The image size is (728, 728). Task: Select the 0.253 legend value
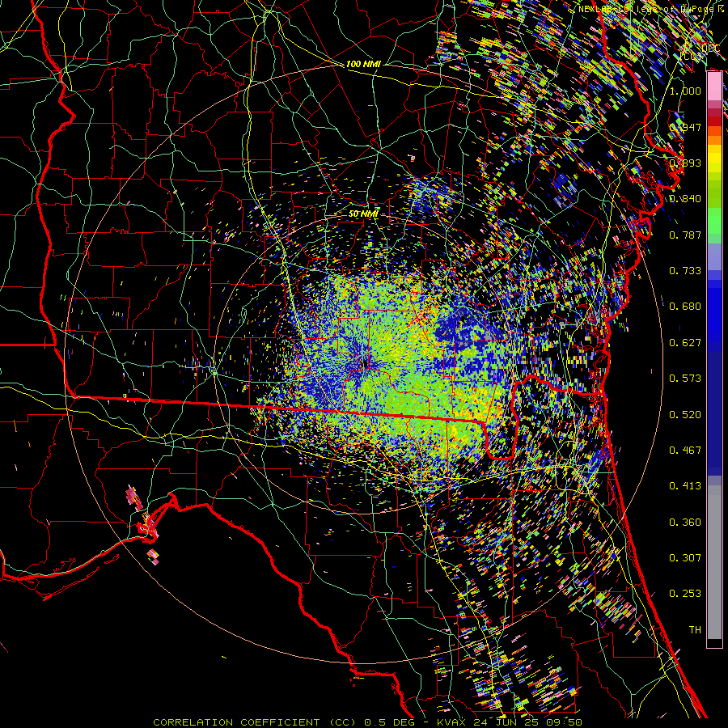click(x=685, y=594)
